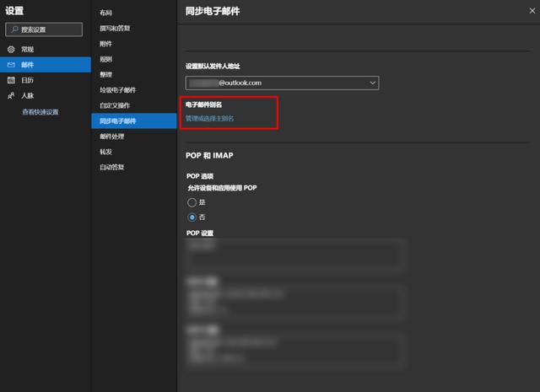Click the People icon in sidebar
Viewport: 540px width, 392px height.
point(11,95)
